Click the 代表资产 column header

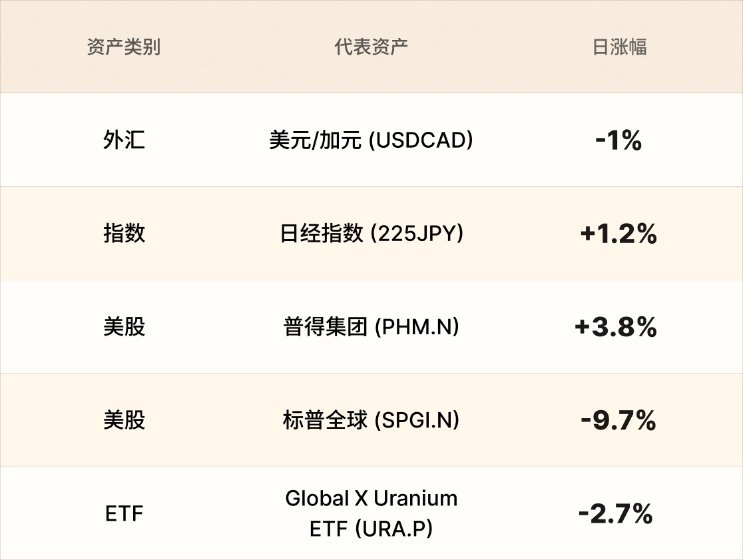pos(371,47)
